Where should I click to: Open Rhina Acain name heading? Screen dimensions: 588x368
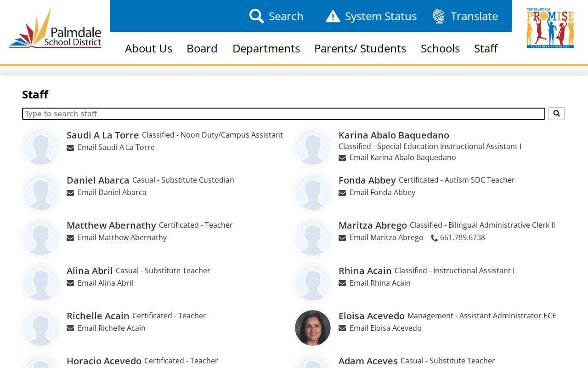pos(365,271)
